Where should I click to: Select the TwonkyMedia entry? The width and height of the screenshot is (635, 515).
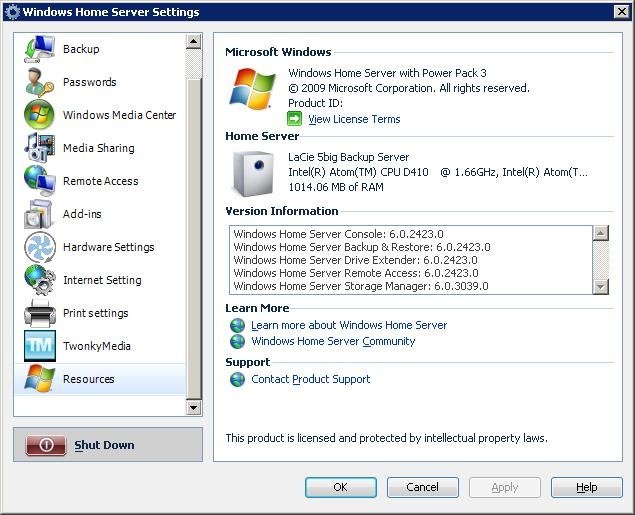click(100, 346)
